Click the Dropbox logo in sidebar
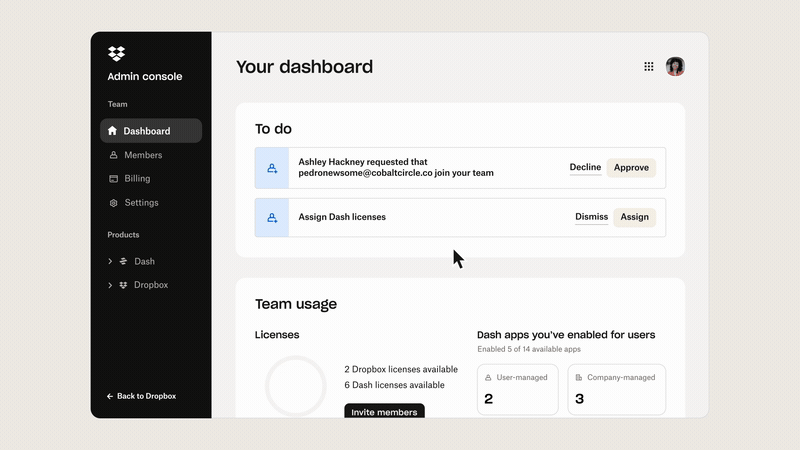This screenshot has width=800, height=450. click(116, 53)
